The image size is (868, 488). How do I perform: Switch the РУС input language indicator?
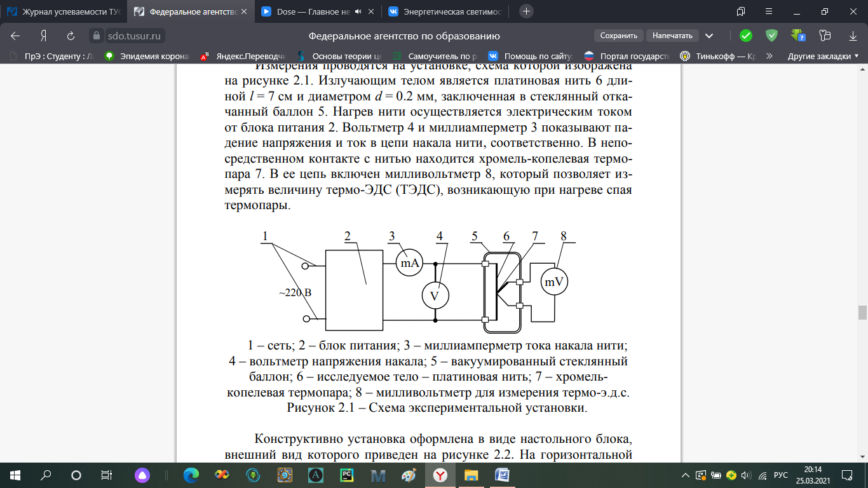click(782, 475)
